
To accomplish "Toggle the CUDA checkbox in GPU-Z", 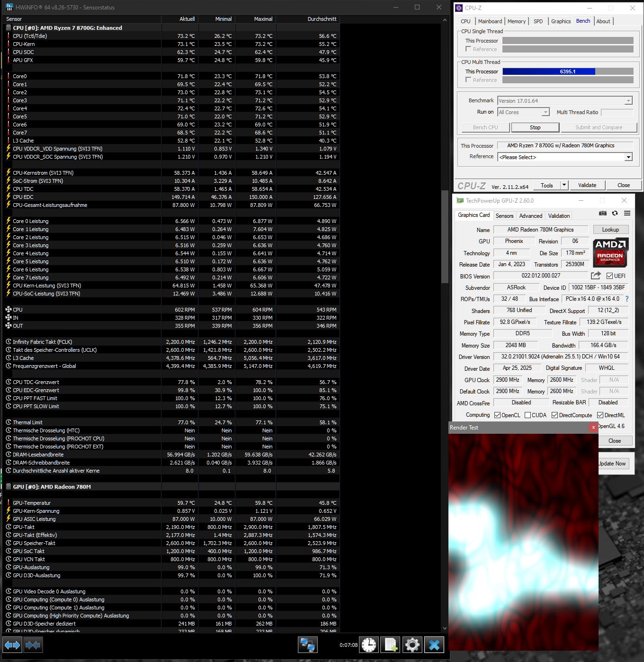I will tap(528, 415).
